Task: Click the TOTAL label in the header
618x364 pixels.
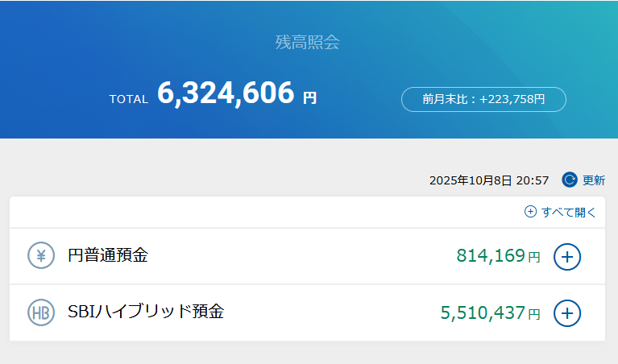Action: (x=129, y=99)
